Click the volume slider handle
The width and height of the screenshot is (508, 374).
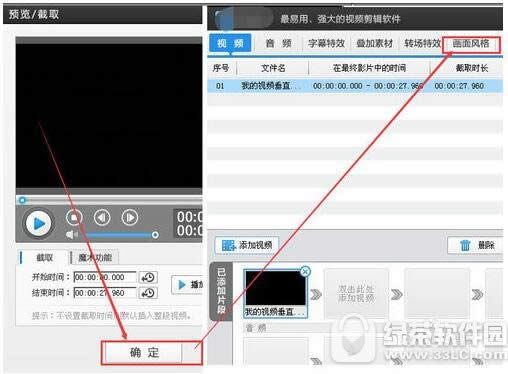(155, 235)
